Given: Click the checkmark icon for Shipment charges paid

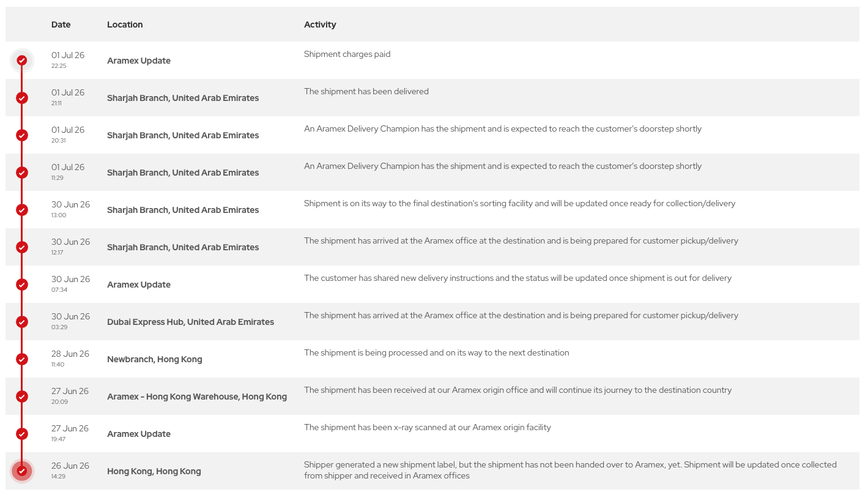Looking at the screenshot, I should 22,61.
